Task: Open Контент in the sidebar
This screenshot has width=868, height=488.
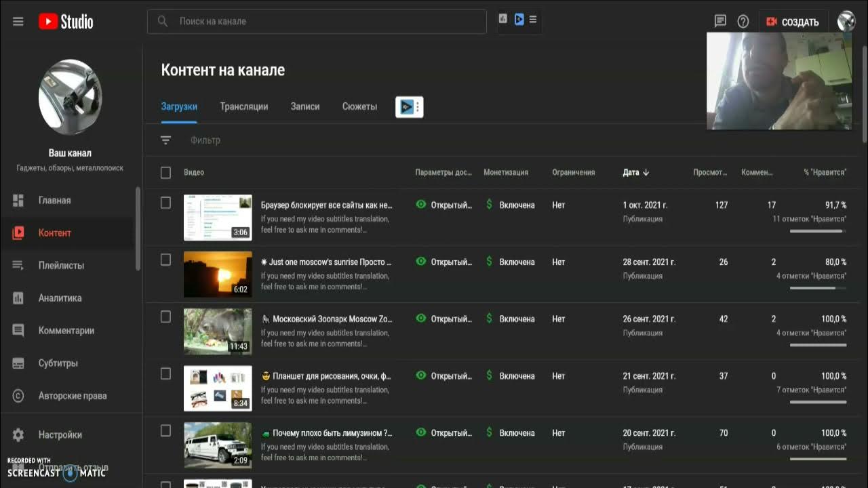Action: [x=71, y=233]
